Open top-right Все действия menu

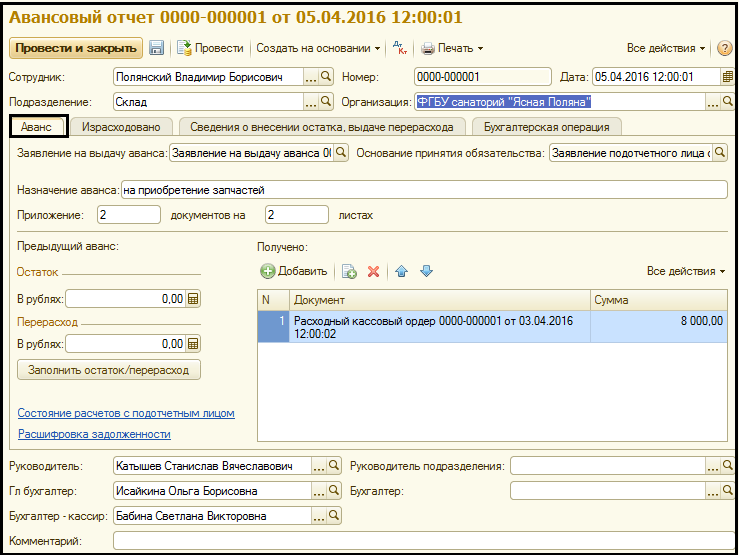click(666, 48)
